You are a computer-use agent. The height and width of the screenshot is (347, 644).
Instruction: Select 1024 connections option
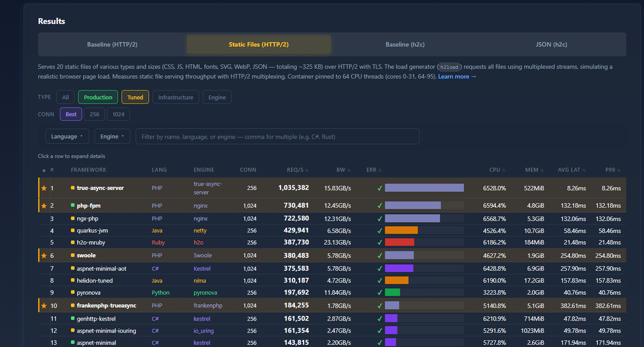[118, 114]
